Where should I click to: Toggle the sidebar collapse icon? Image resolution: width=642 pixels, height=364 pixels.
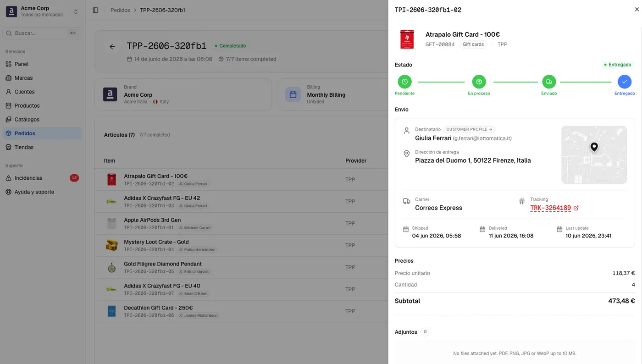pos(95,10)
